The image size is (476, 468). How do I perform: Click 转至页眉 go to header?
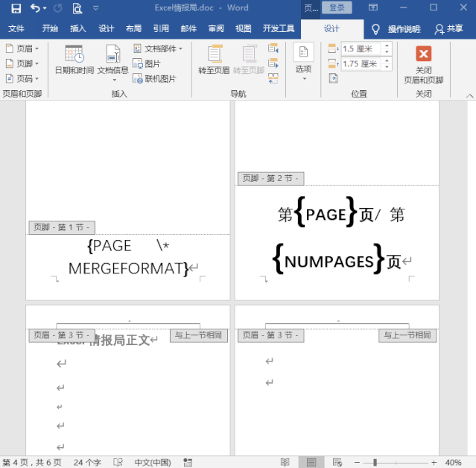pos(214,60)
